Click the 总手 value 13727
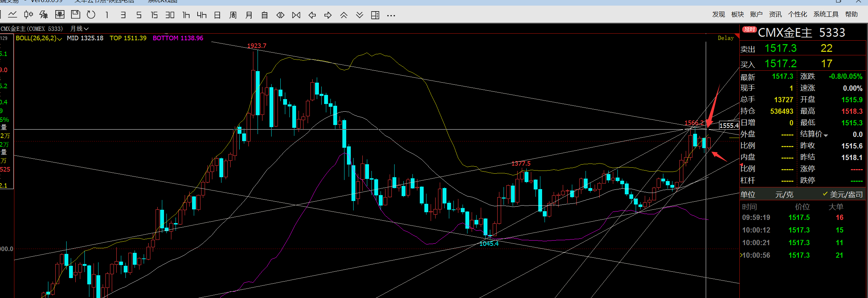Viewport: 868px width, 298px height. tap(784, 100)
